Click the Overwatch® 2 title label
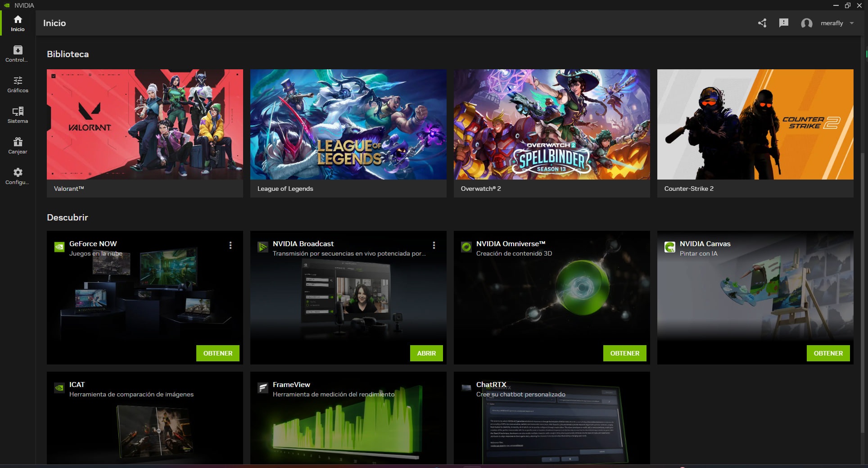 coord(481,189)
